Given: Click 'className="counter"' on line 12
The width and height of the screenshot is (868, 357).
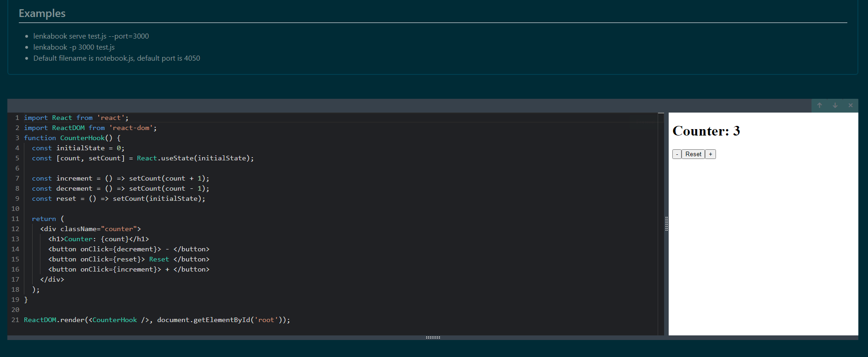Looking at the screenshot, I should click(99, 229).
